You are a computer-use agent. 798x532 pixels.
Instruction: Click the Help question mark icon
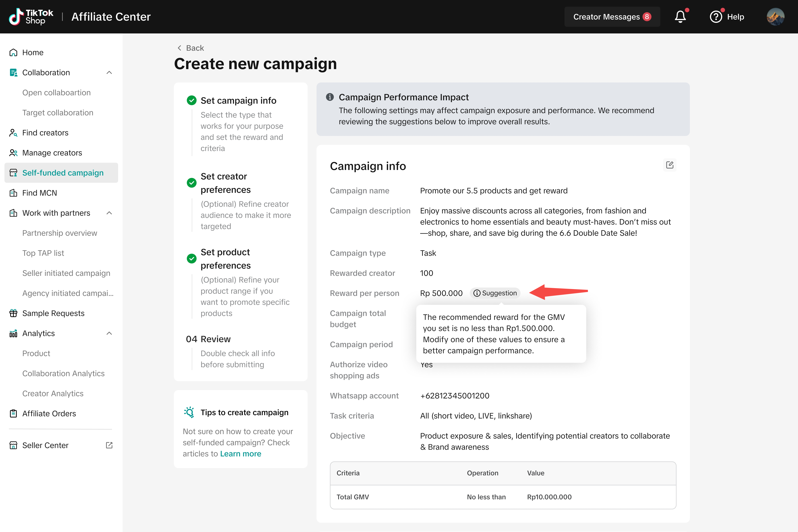716,17
